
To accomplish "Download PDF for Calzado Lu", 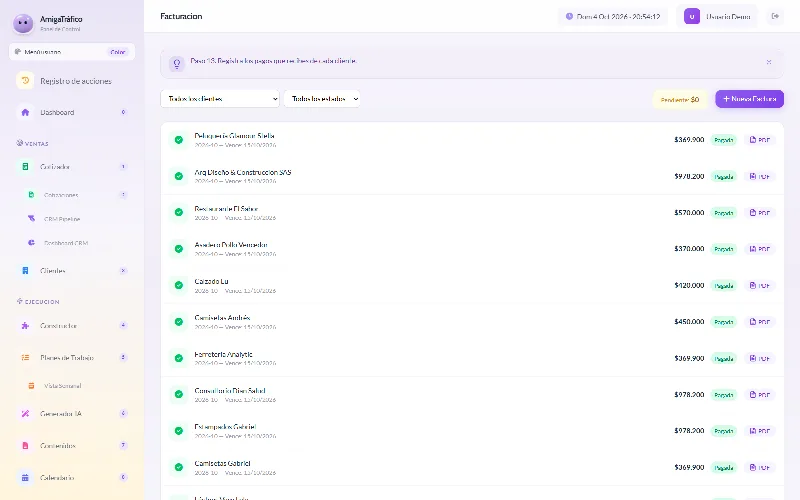I will pyautogui.click(x=759, y=285).
